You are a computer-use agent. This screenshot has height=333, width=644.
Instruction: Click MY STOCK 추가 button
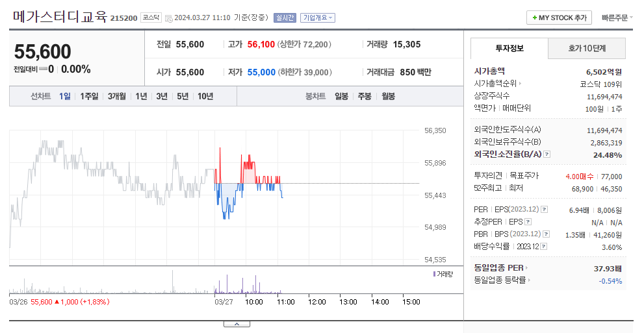pos(559,18)
